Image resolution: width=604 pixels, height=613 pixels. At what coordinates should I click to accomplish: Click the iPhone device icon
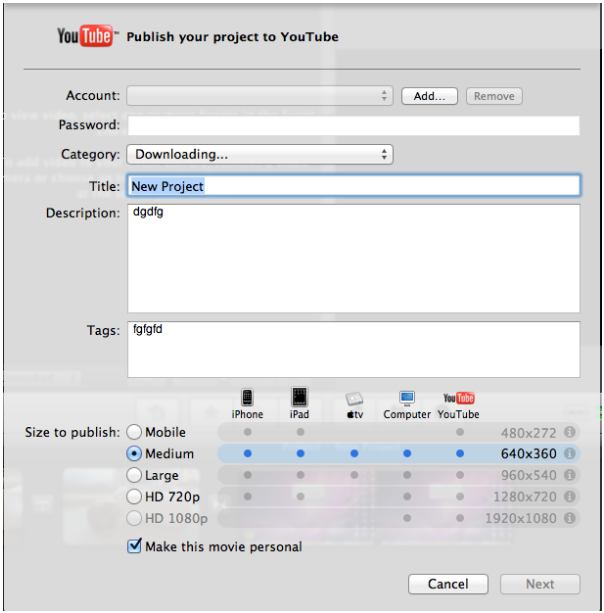(x=247, y=397)
